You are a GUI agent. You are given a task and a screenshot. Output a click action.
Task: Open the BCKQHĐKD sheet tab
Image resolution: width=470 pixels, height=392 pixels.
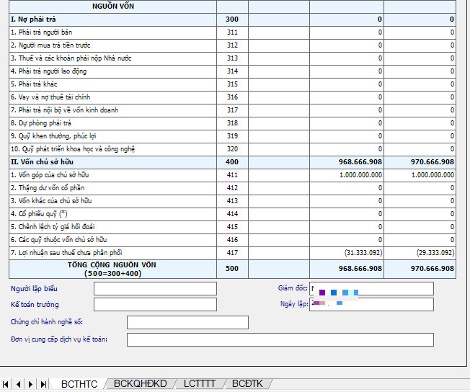click(140, 384)
